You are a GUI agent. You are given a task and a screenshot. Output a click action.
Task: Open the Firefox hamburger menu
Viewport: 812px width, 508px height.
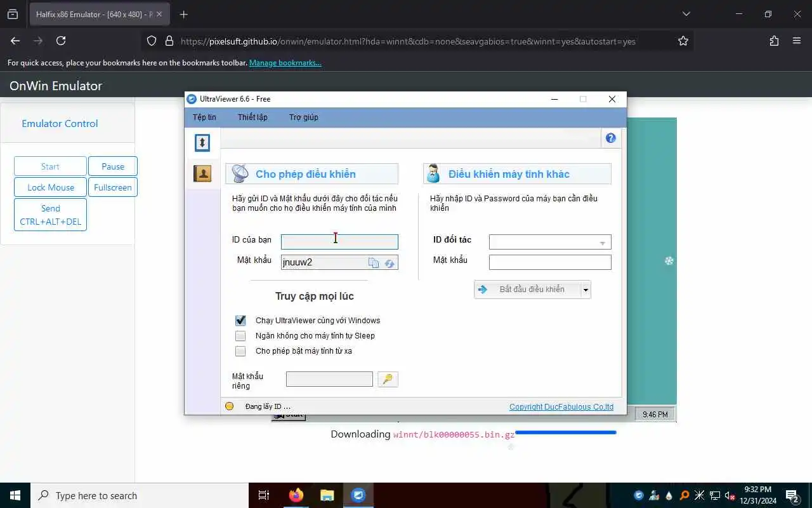(x=797, y=41)
